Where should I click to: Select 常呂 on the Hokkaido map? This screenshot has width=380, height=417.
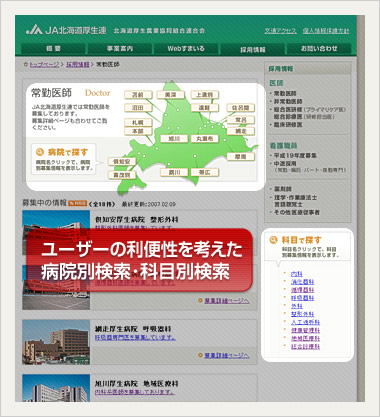(x=241, y=119)
